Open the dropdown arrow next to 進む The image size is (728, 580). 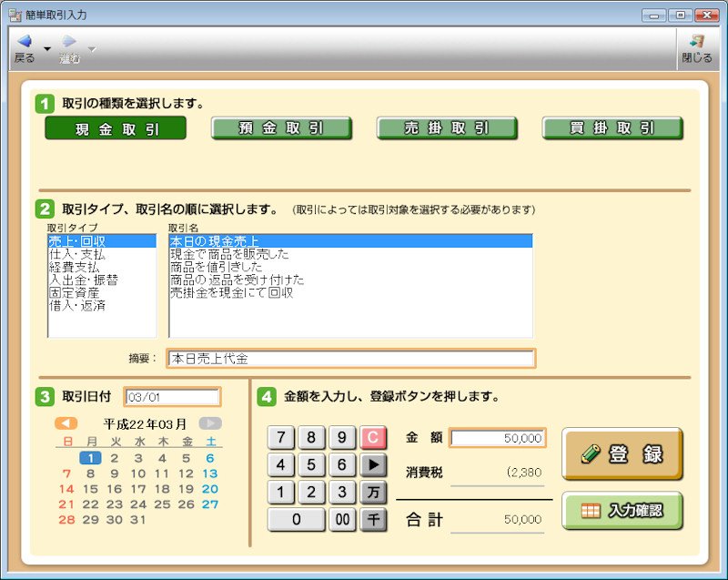coord(92,49)
